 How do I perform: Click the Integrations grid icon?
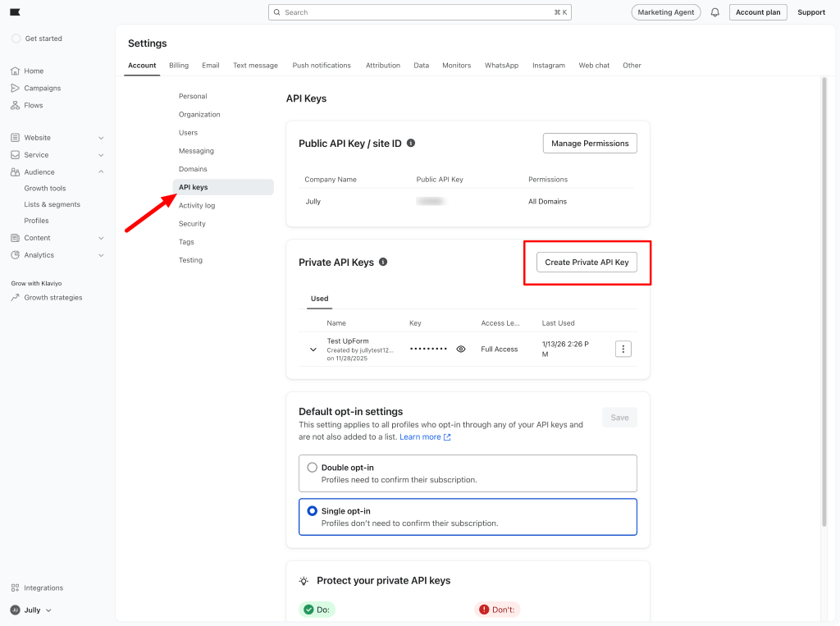pos(15,588)
